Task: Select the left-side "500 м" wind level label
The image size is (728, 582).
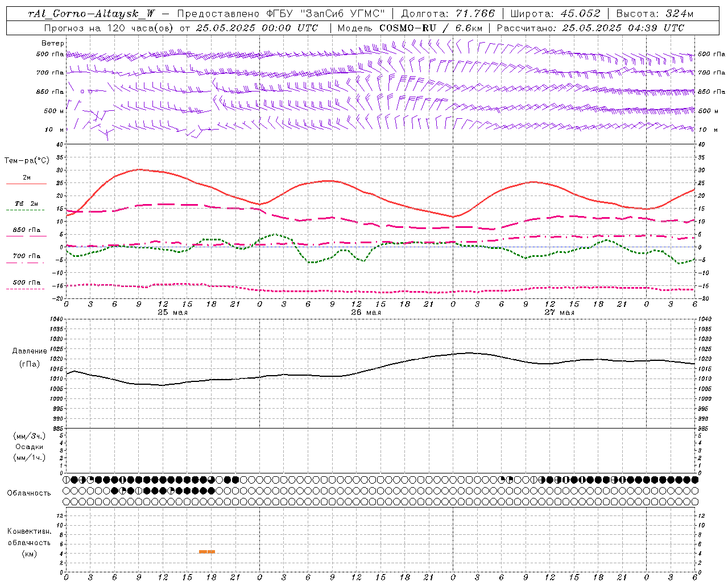Action: 55,111
